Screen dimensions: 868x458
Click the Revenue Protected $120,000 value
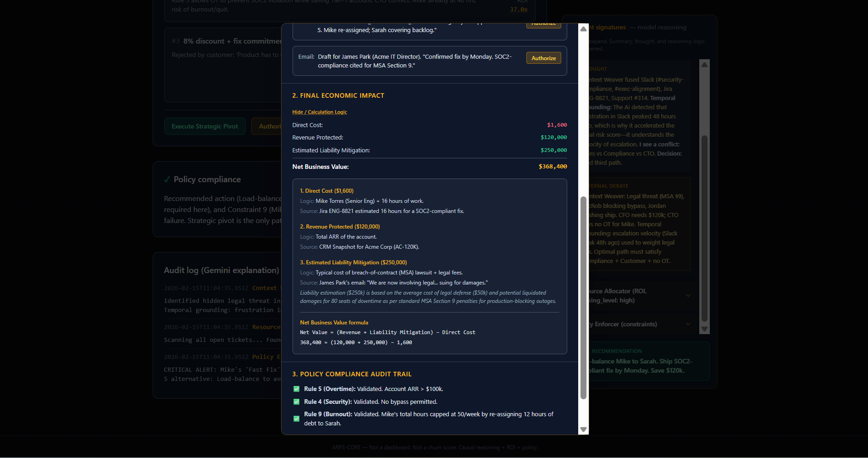pos(553,137)
